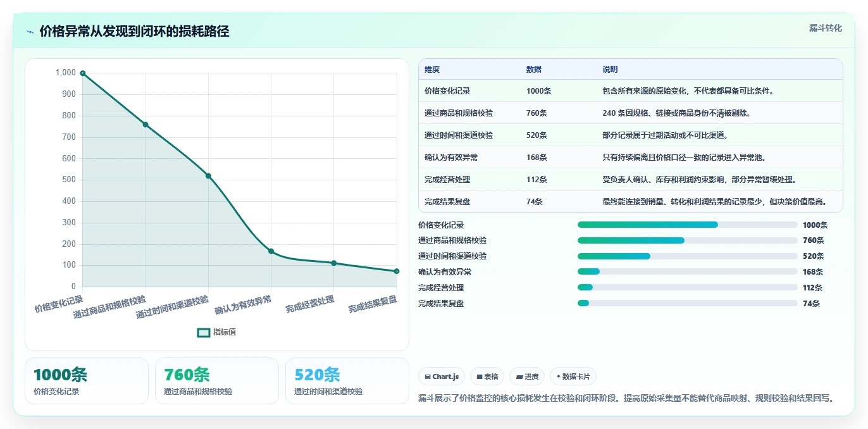Image resolution: width=868 pixels, height=429 pixels.
Task: Click the 500 y-axis tick label
Action: coord(69,180)
